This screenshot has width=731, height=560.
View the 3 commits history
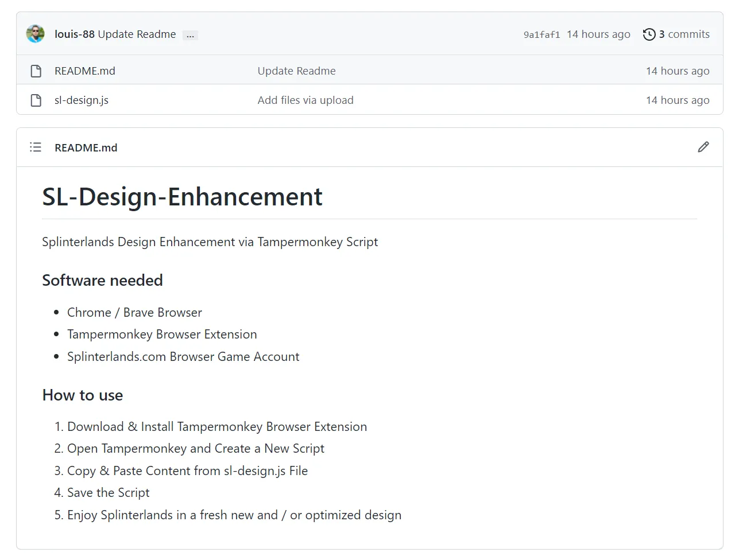click(684, 34)
